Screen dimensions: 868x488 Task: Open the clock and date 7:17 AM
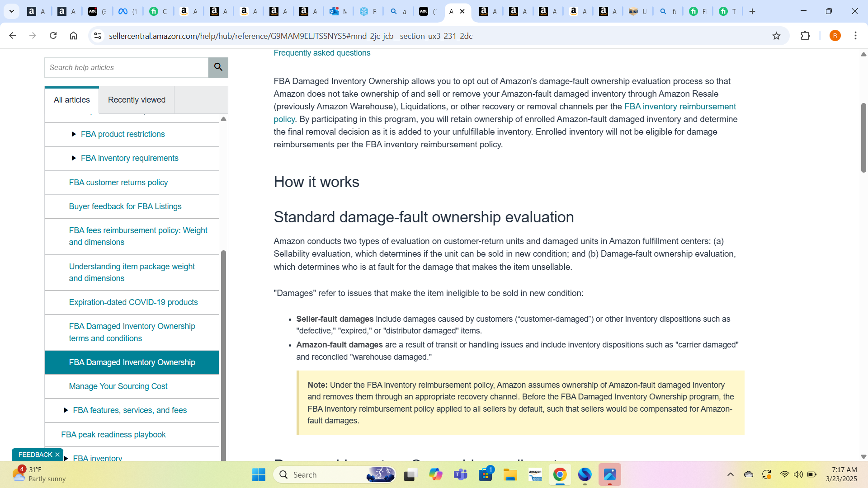point(841,474)
